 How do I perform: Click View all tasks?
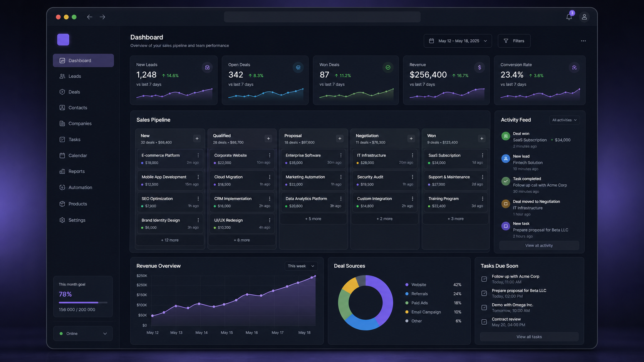tap(529, 337)
